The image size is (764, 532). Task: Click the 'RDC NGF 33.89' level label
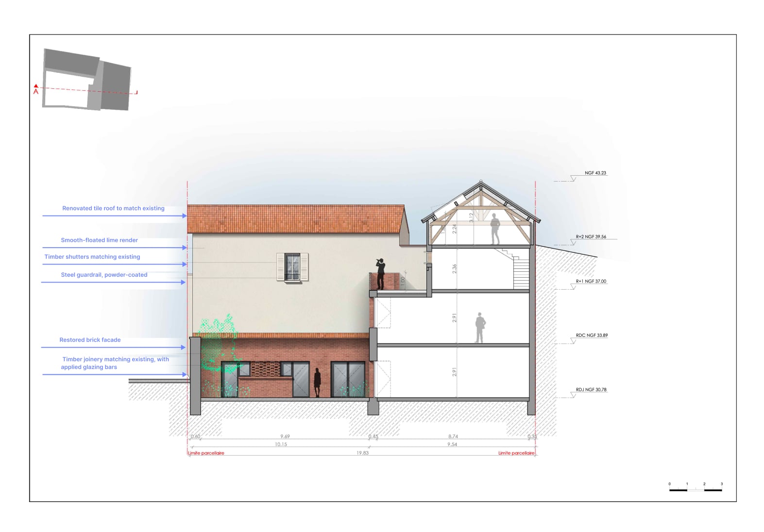pos(592,335)
